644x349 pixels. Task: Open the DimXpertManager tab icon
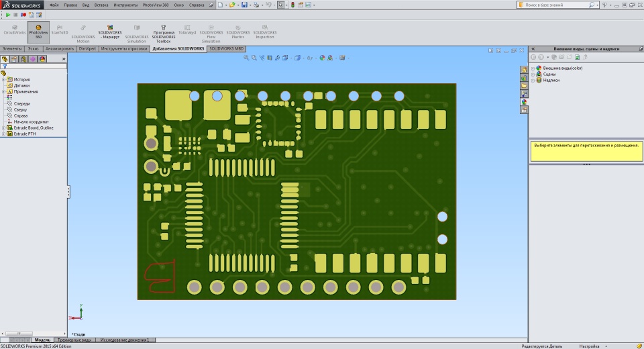(33, 59)
